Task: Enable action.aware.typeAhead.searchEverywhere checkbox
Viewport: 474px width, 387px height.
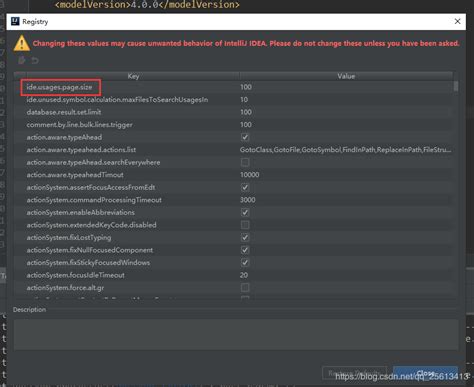Action: coord(245,162)
